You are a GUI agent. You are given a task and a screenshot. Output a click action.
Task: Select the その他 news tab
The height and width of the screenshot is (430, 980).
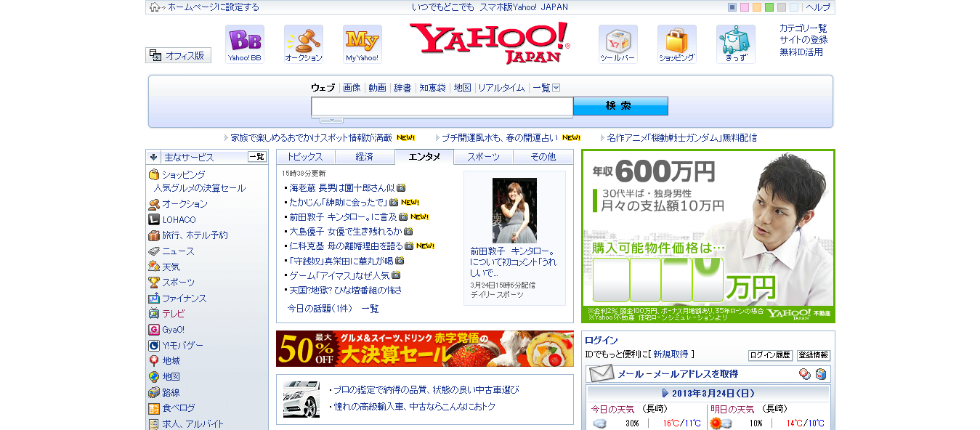click(543, 157)
